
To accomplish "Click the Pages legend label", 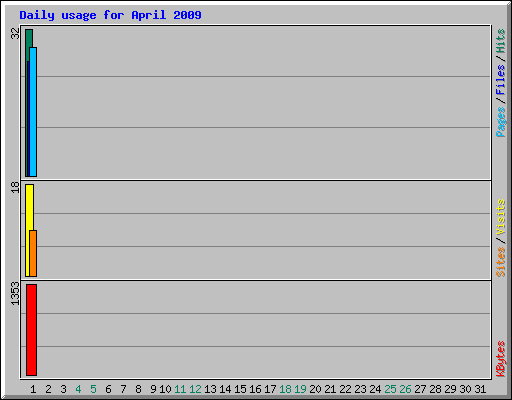I will (x=500, y=122).
